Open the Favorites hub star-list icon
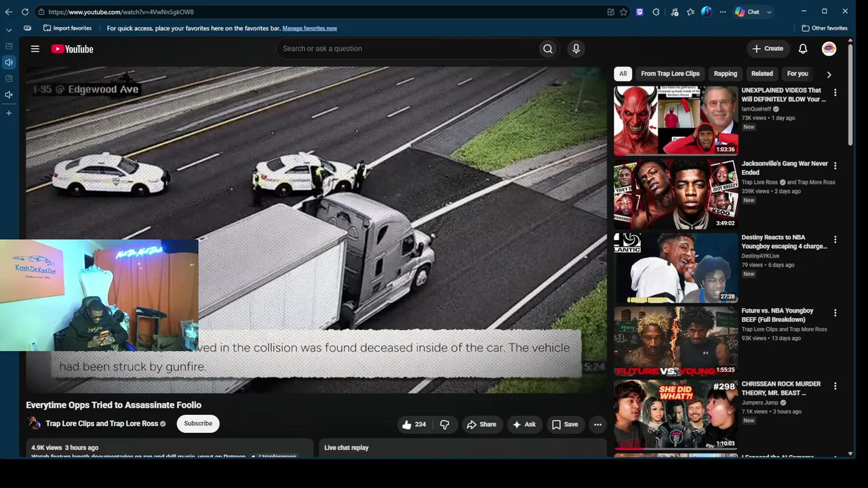 [x=690, y=12]
